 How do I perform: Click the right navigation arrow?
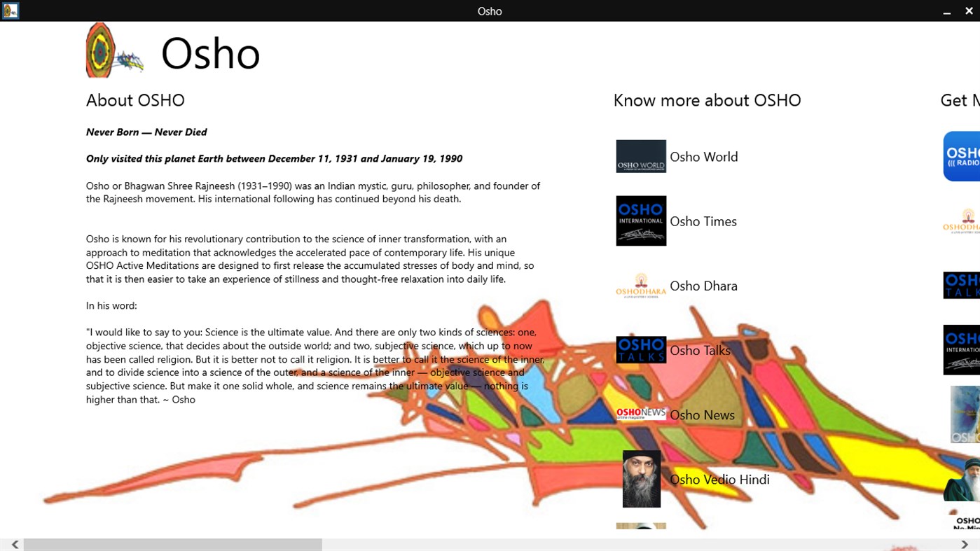(x=965, y=543)
